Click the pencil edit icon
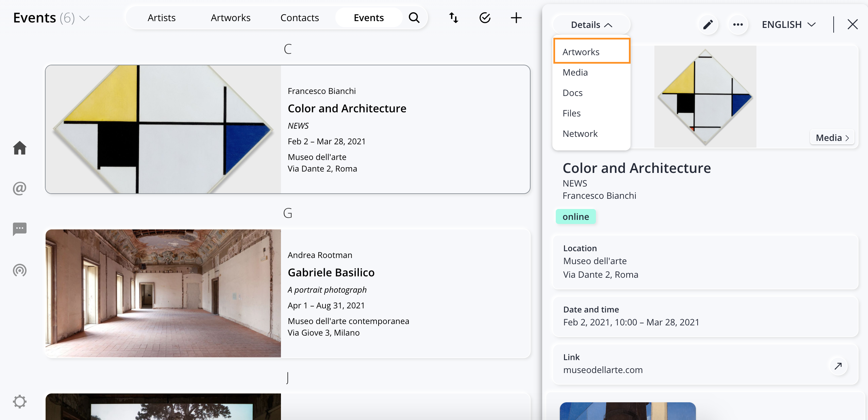Screen dimensions: 868x420 708,25
